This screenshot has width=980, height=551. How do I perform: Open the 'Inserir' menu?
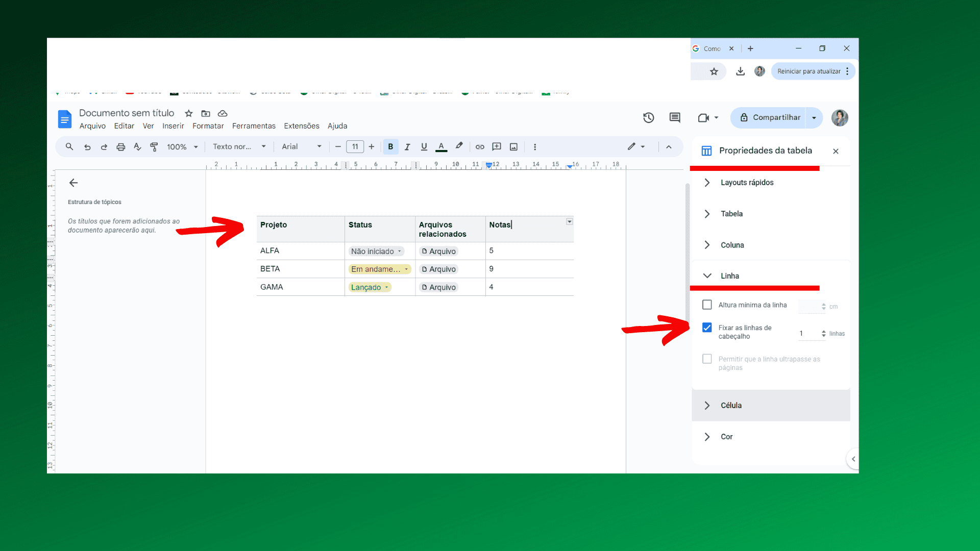click(x=173, y=126)
